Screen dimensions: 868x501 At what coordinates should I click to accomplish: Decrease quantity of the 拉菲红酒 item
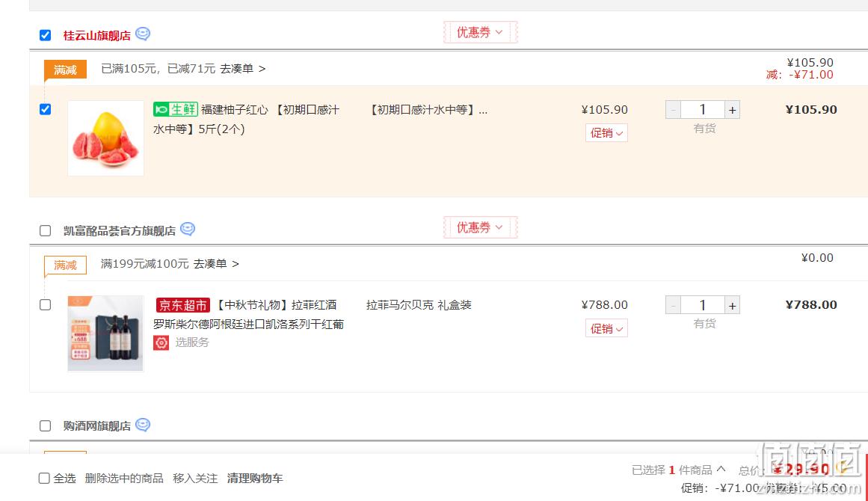point(673,305)
